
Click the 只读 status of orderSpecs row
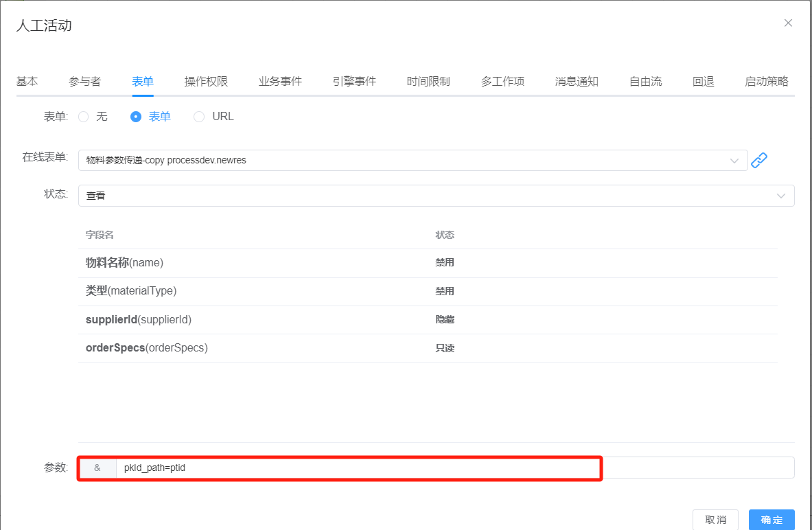click(x=445, y=348)
